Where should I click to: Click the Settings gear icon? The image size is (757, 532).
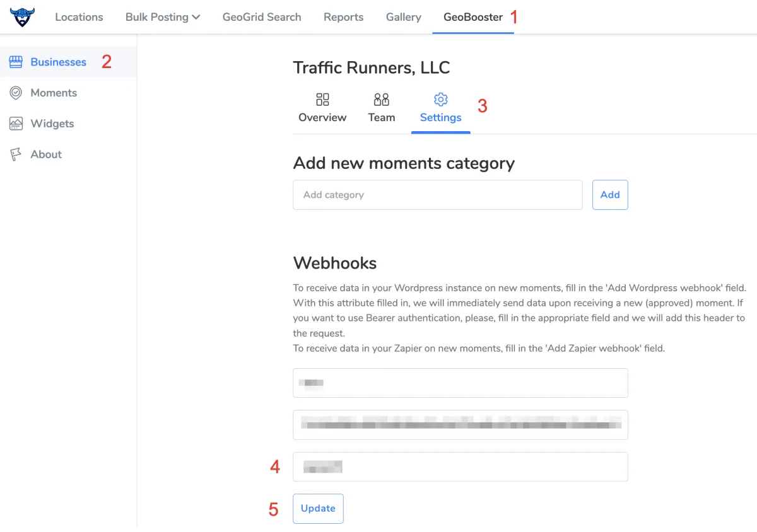tap(441, 99)
